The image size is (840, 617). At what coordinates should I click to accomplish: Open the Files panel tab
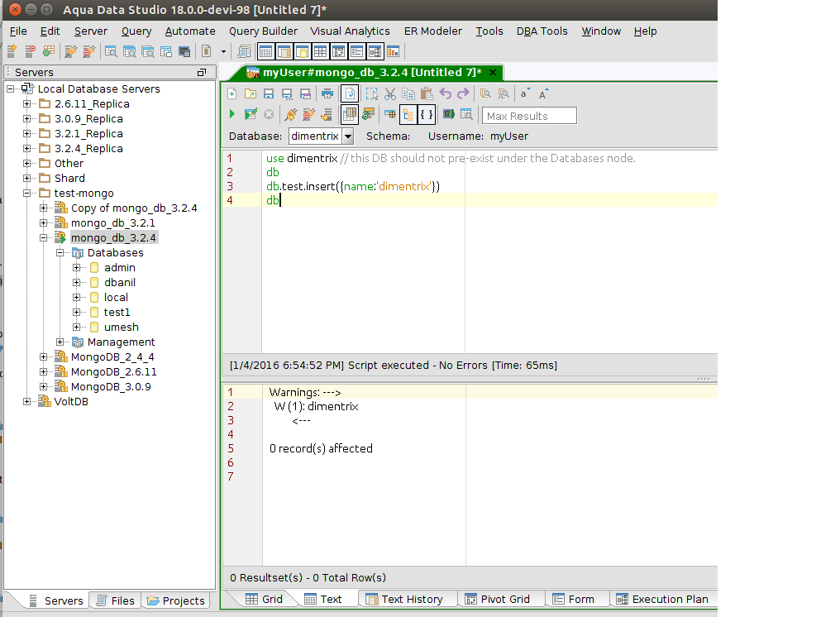[x=116, y=601]
